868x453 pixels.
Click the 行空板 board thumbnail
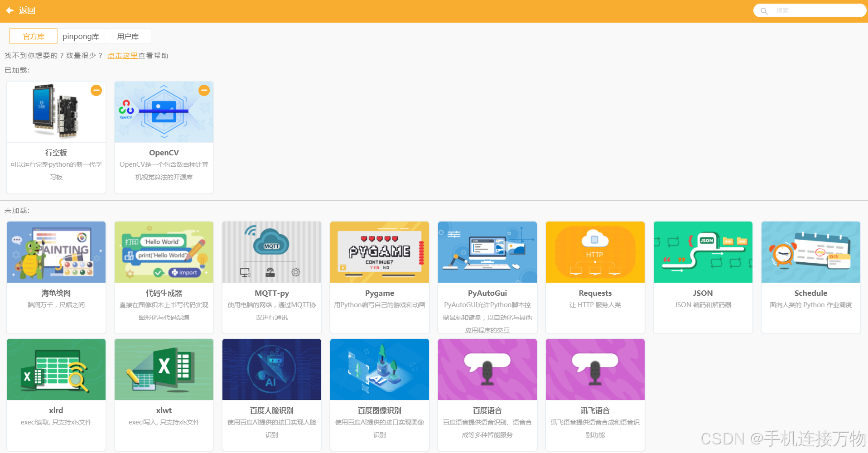[x=56, y=112]
